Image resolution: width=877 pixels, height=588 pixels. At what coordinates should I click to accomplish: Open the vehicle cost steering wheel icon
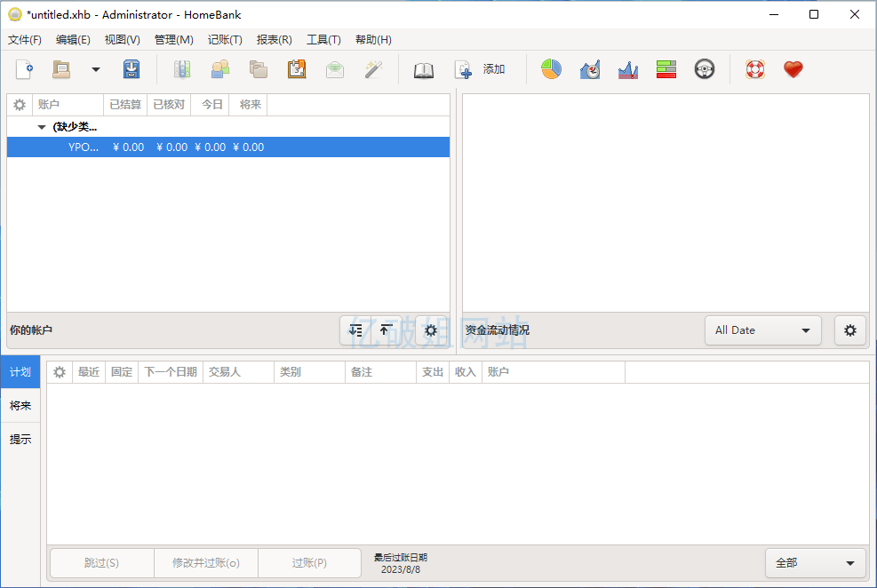coord(705,69)
